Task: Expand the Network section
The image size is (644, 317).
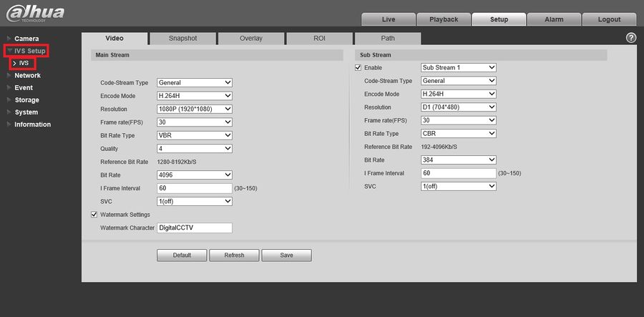Action: click(x=27, y=76)
